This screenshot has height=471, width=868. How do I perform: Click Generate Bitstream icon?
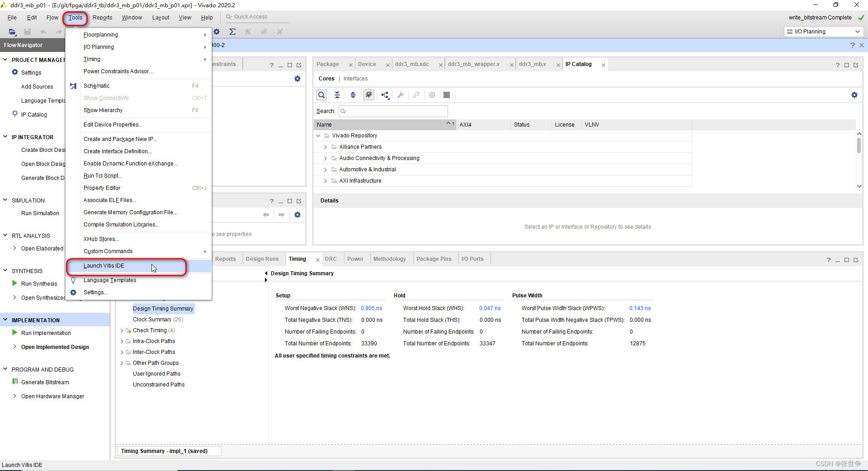click(x=15, y=382)
